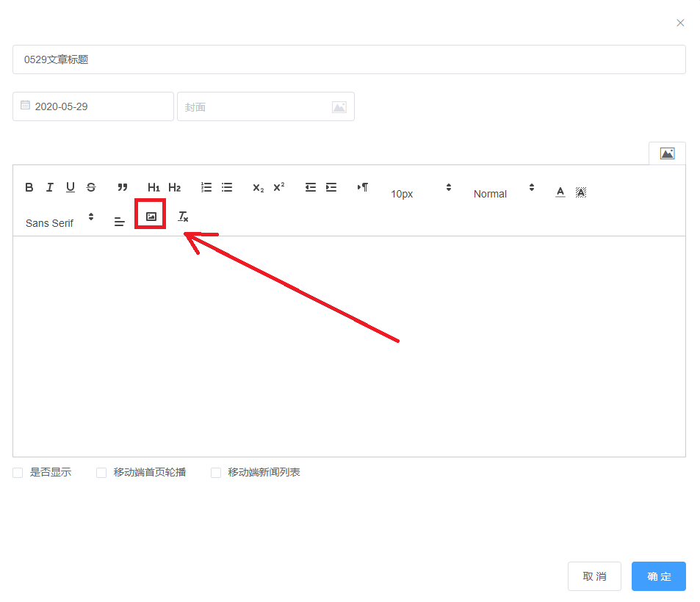Toggle italic formatting
The width and height of the screenshot is (700, 602).
click(x=49, y=187)
